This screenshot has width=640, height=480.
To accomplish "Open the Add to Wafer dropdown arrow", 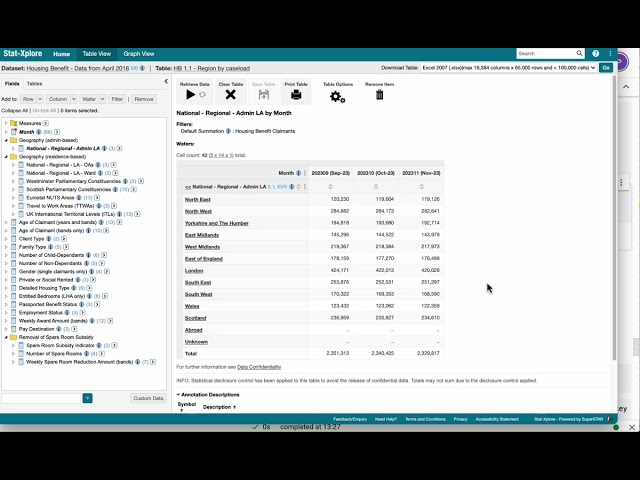I will pos(102,99).
